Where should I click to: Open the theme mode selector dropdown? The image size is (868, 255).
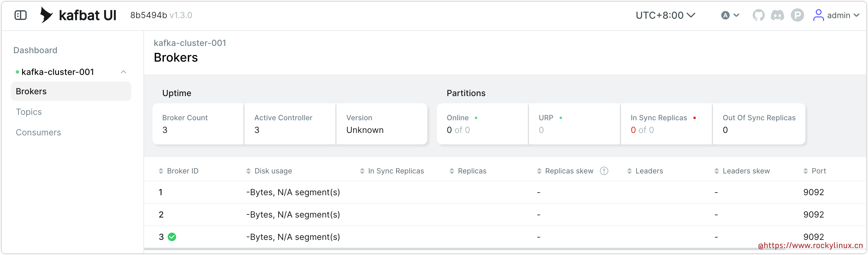(x=730, y=15)
